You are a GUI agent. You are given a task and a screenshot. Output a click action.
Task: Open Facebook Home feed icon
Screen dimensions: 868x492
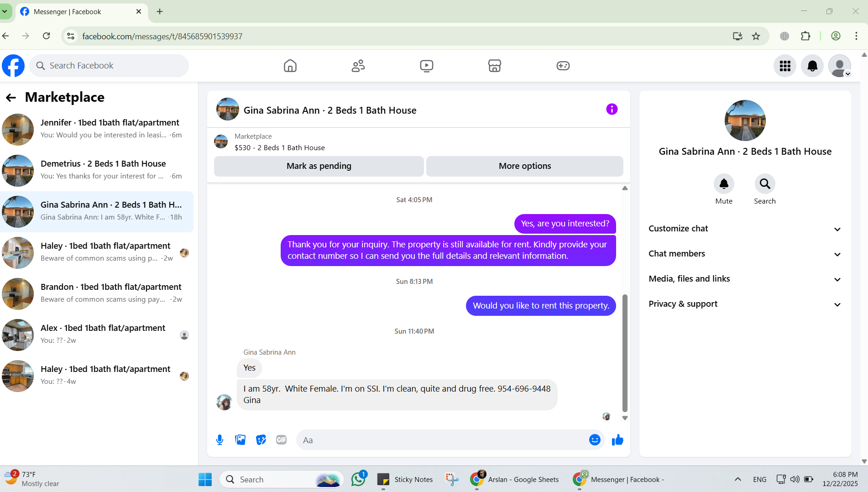point(290,66)
